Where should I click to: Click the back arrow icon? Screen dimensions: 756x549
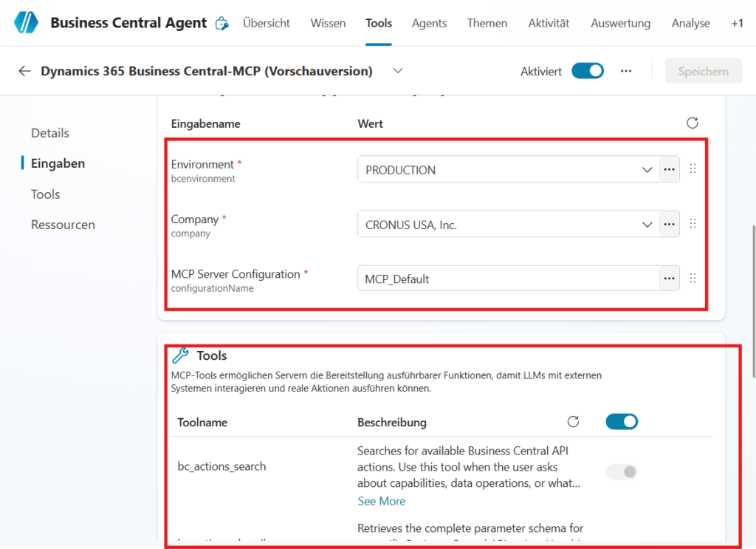[25, 72]
